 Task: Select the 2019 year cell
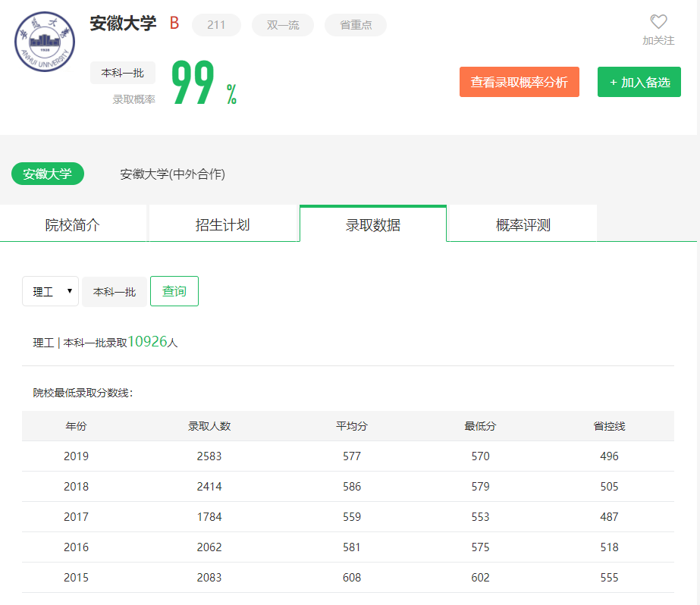(x=76, y=456)
